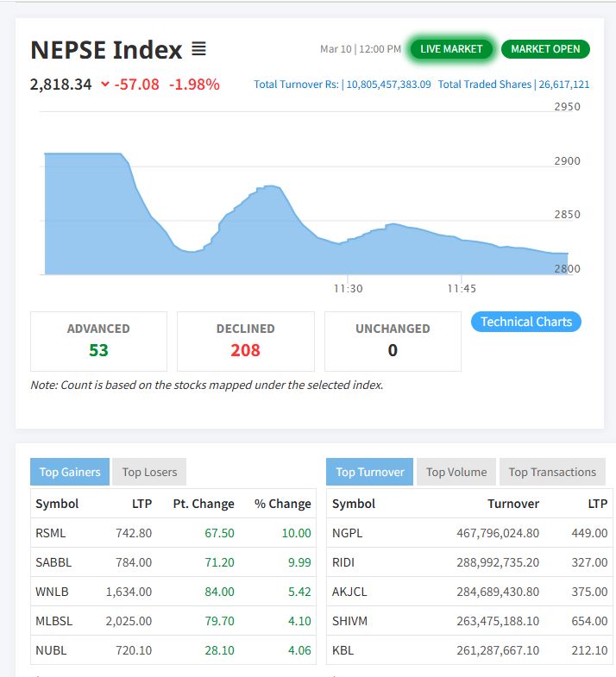Open Technical Charts
Image resolution: width=616 pixels, height=677 pixels.
click(526, 322)
